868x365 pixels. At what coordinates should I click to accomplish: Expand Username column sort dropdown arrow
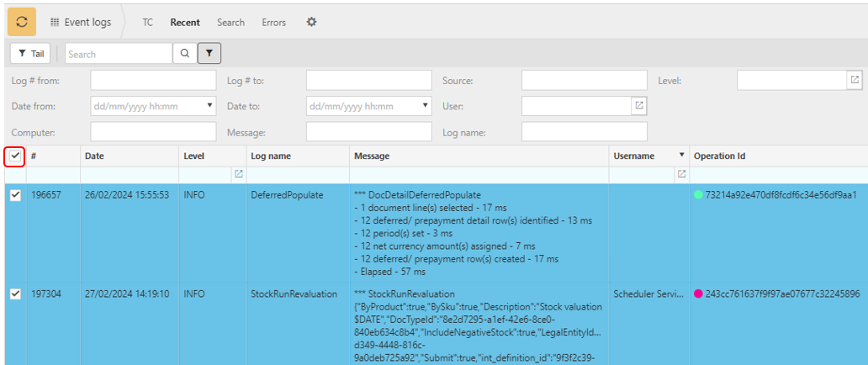681,156
